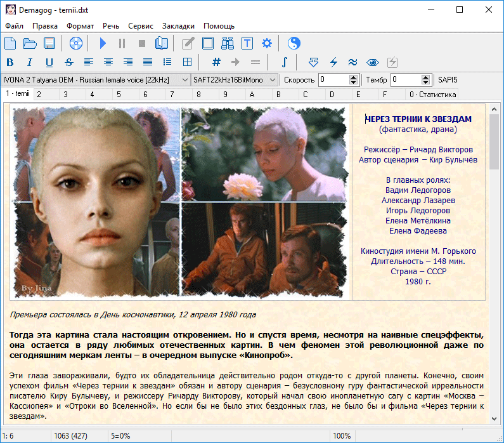
Task: Align text to the right
Action: (128, 62)
